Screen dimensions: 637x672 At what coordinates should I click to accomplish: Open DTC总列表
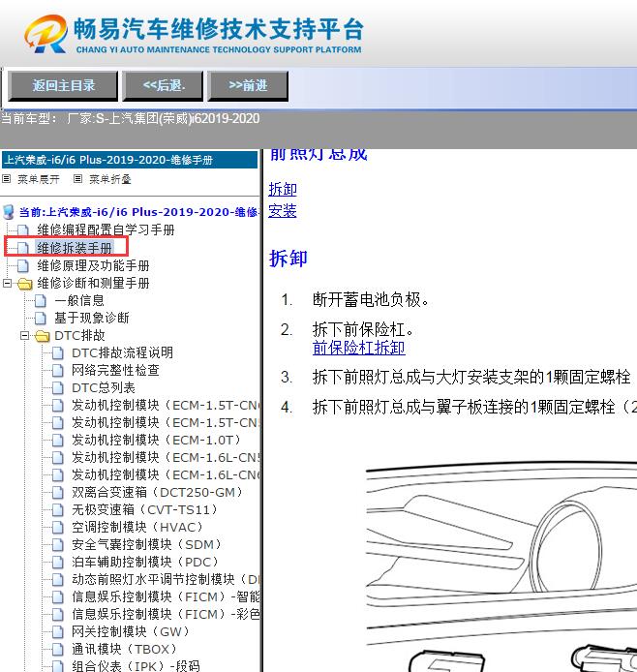coord(104,388)
